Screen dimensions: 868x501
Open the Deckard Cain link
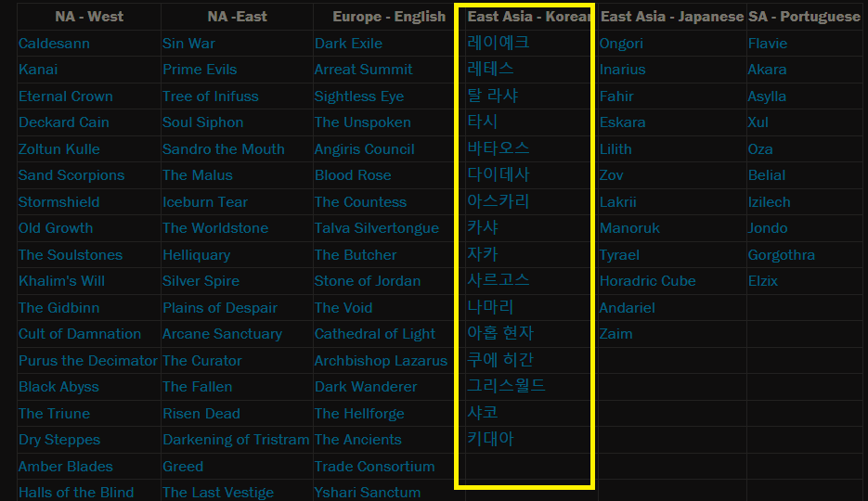[x=64, y=122]
